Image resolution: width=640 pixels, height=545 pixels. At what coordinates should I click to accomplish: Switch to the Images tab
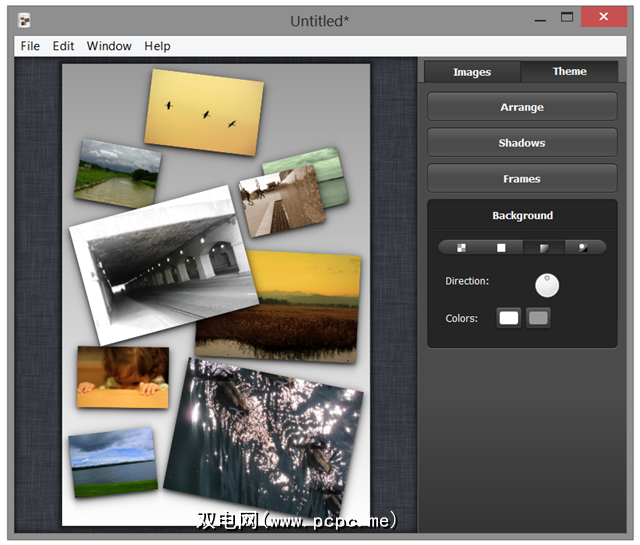pos(472,72)
